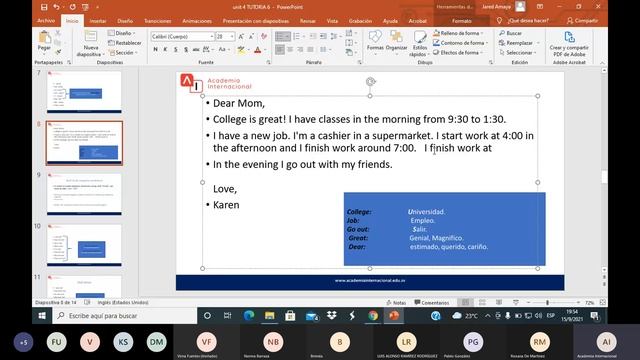Click the Reemplazar button
This screenshot has height=360, width=640.
click(x=516, y=43)
